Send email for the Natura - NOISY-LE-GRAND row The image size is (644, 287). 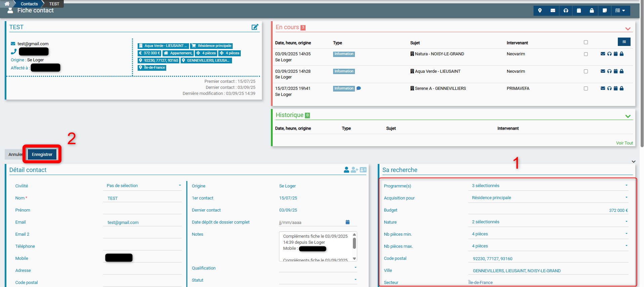603,54
